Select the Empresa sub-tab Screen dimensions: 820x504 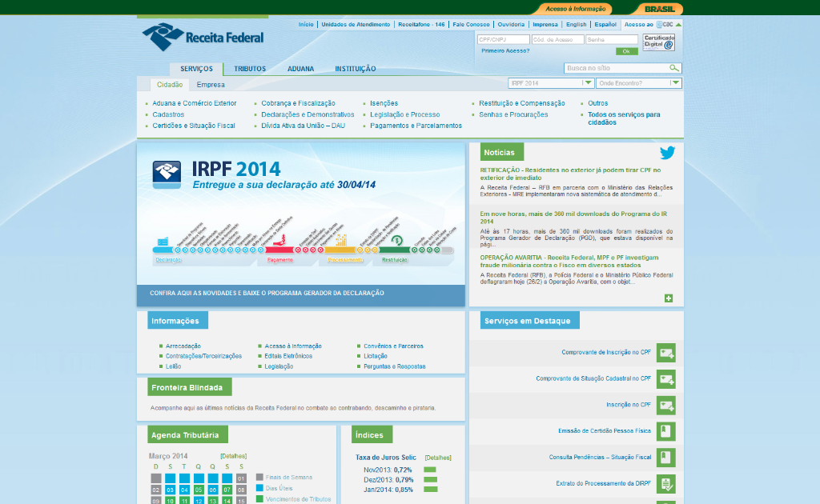[x=211, y=85]
